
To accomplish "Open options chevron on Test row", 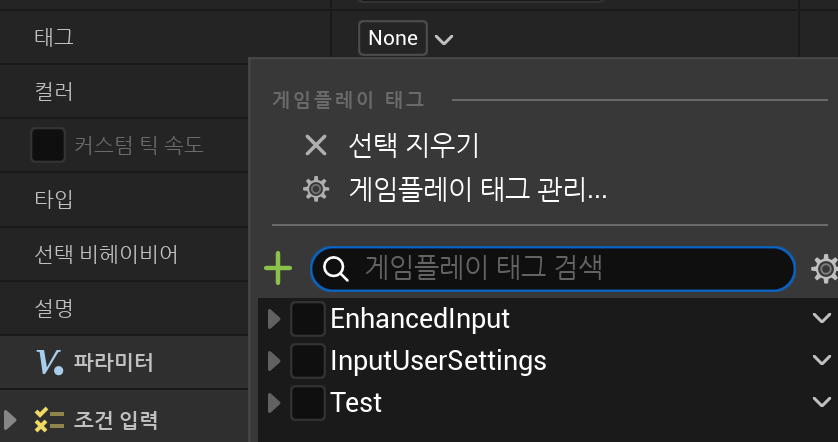I will click(821, 402).
